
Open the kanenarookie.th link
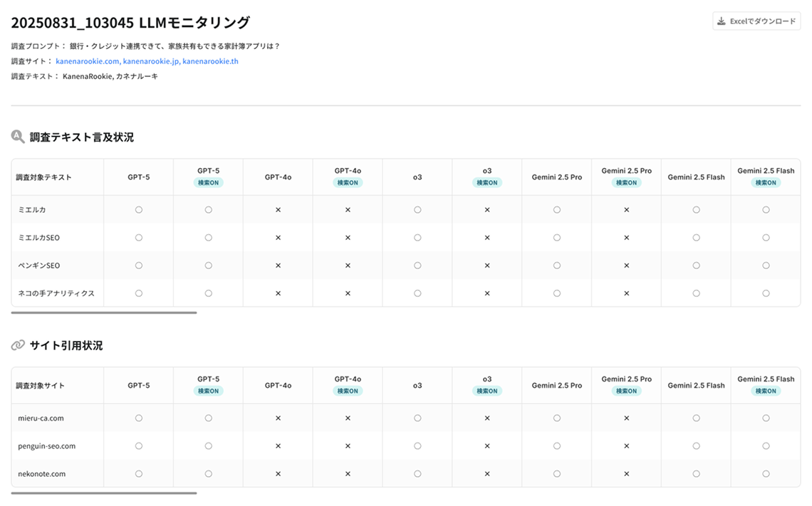pyautogui.click(x=210, y=61)
